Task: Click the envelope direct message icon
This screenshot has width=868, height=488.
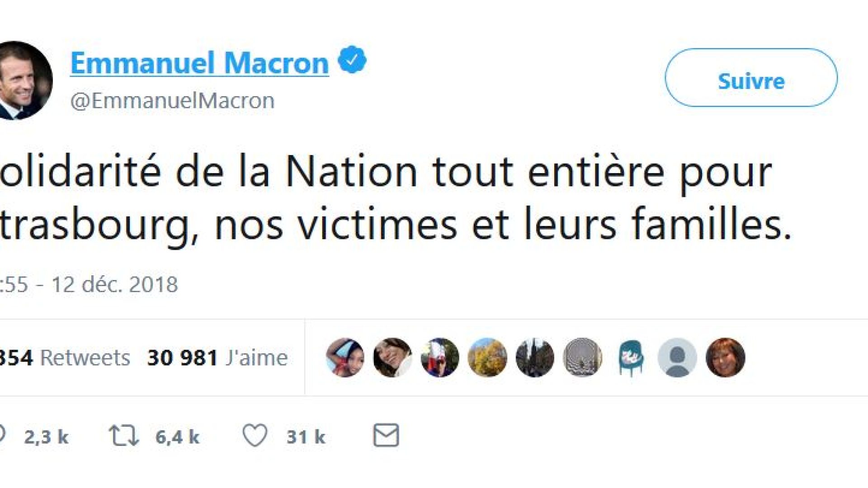Action: [386, 436]
